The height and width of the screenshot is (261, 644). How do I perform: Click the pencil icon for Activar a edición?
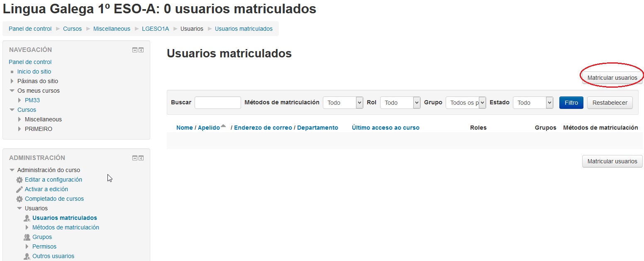tap(20, 190)
